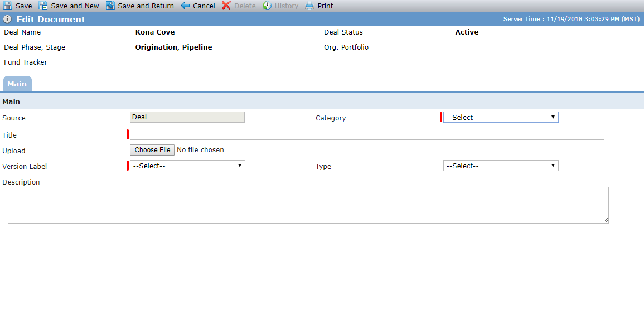Click the Version Label field label

25,167
